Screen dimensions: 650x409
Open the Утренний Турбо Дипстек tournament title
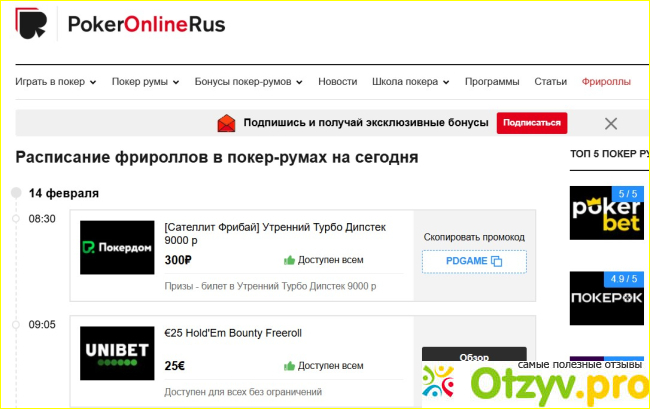(x=275, y=234)
